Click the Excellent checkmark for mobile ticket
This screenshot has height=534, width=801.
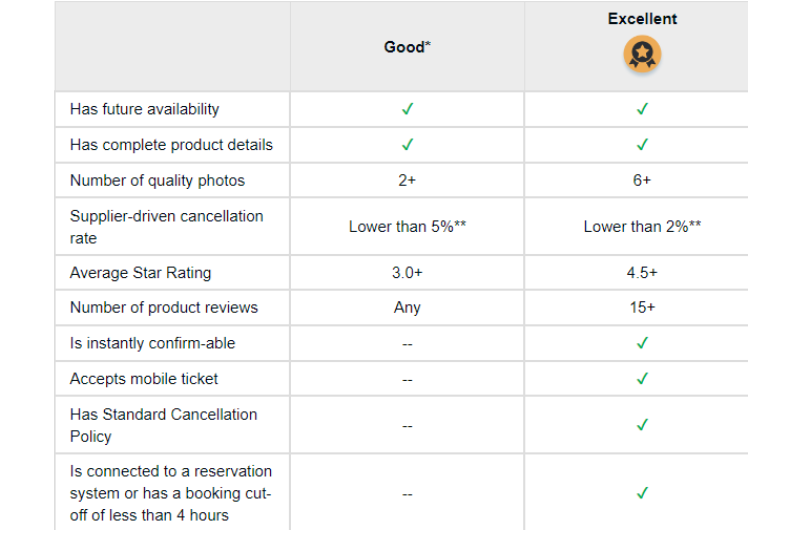(642, 379)
